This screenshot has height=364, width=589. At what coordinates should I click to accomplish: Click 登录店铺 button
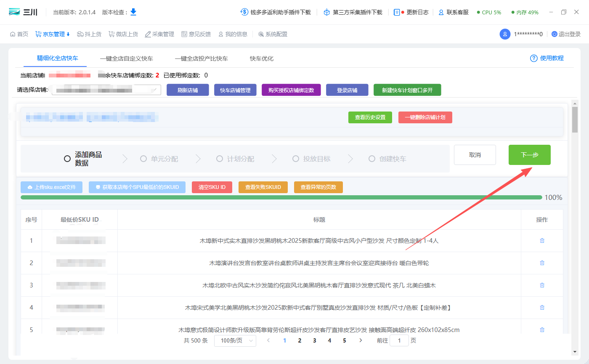347,90
